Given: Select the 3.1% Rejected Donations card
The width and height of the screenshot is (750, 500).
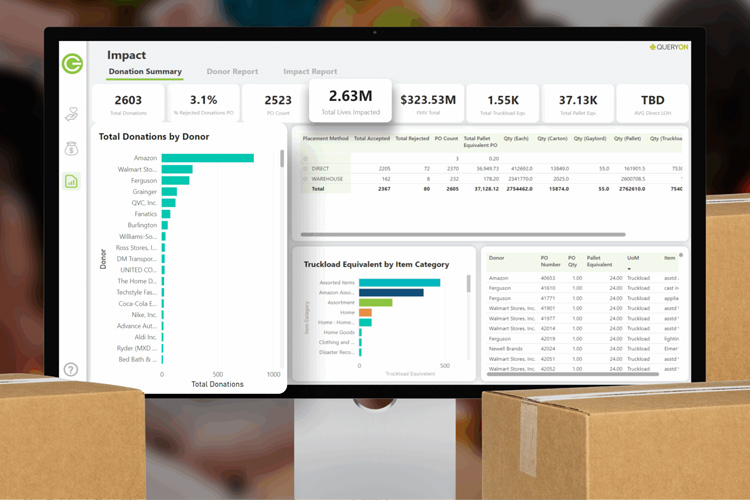Looking at the screenshot, I should (203, 103).
